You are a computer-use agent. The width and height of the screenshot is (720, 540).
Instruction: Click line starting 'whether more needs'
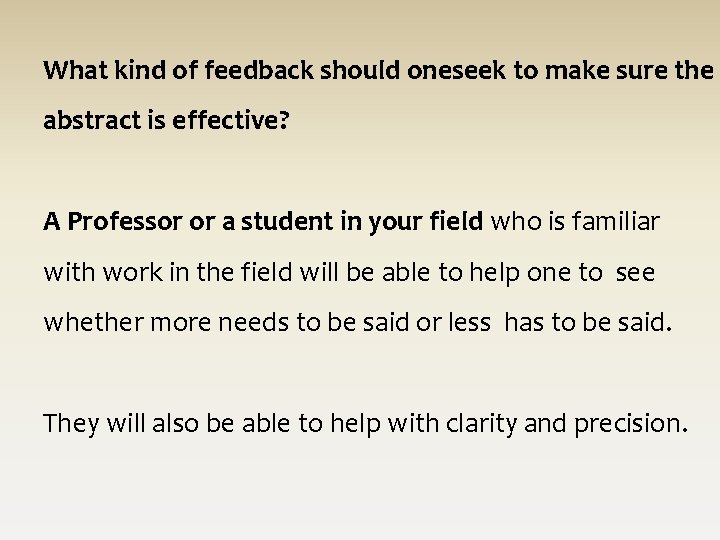point(358,322)
